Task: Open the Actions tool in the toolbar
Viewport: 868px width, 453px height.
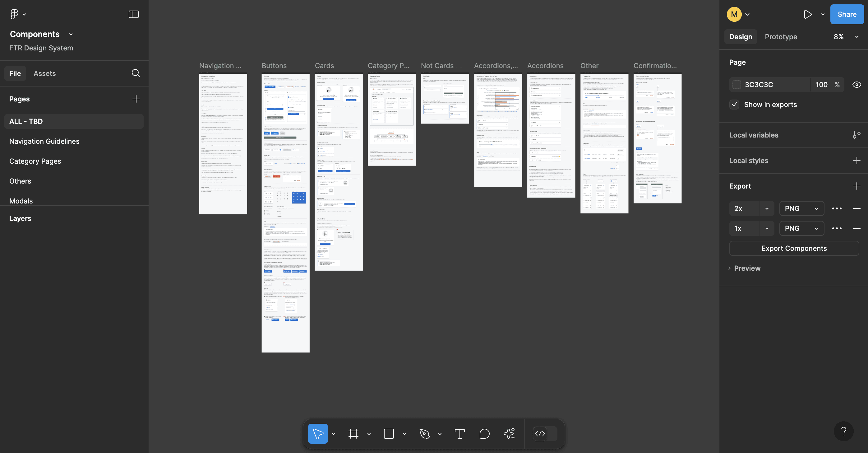Action: [509, 434]
